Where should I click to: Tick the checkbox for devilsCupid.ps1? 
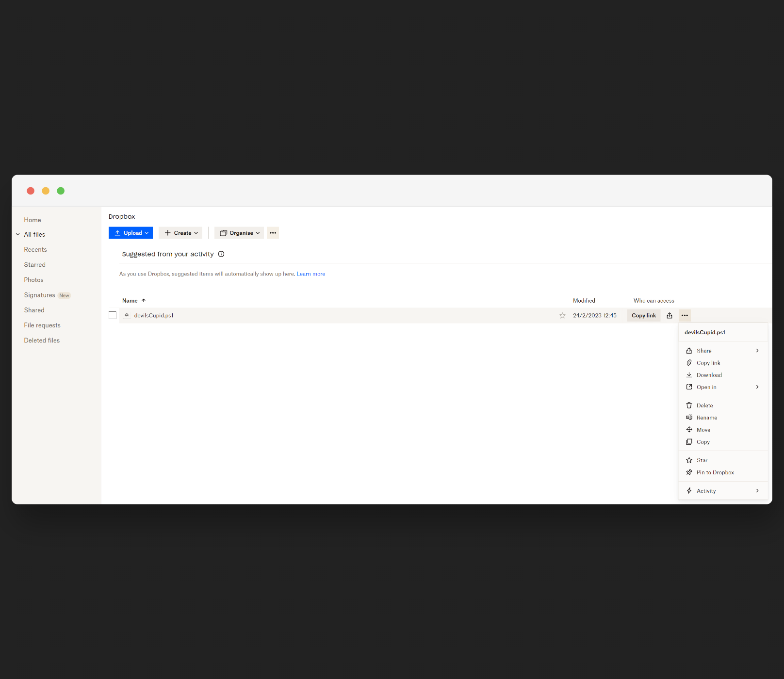click(113, 315)
